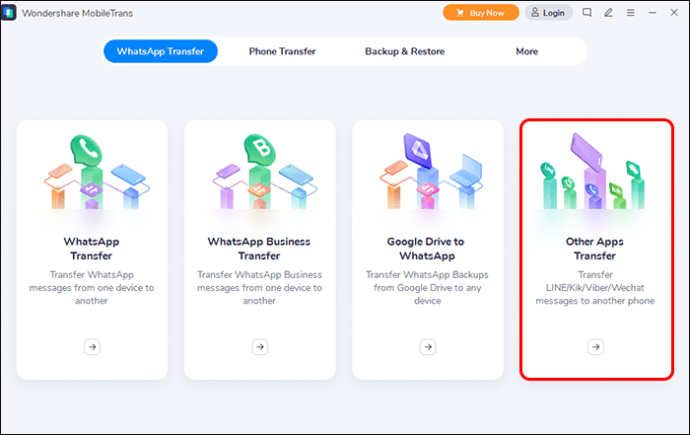Click the Wondershare MobileTrans app logo
690x435 pixels.
(9, 12)
